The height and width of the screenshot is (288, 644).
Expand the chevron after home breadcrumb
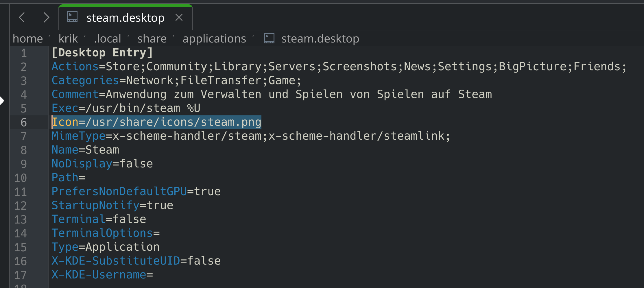[x=49, y=36]
